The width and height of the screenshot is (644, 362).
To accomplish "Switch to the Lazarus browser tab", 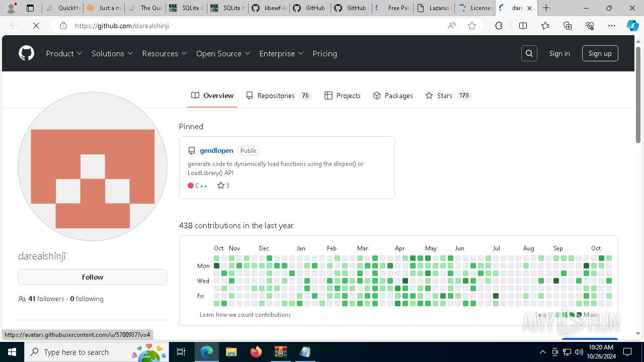I will (x=434, y=8).
